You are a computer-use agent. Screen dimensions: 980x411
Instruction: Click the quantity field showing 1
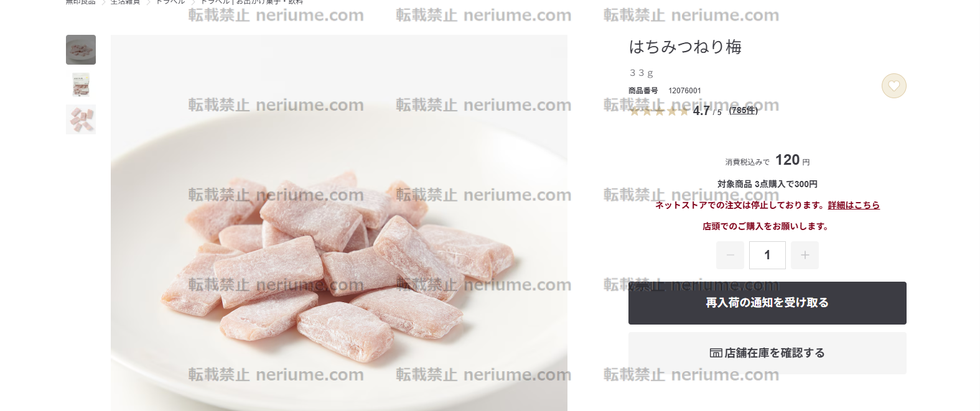[767, 255]
